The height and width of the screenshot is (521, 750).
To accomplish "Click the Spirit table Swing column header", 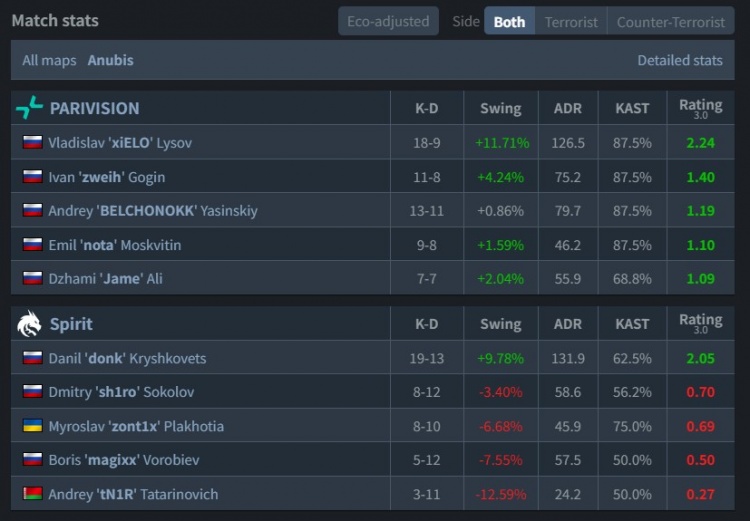I will [500, 324].
